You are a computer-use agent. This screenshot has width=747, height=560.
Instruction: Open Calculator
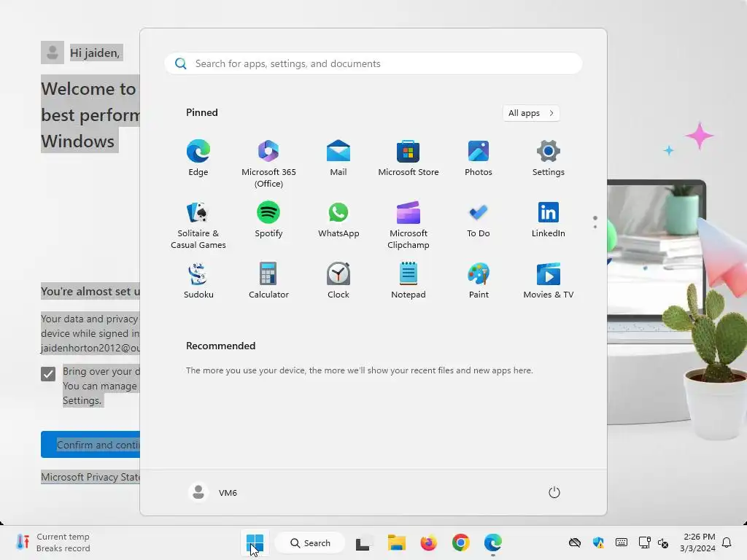click(x=268, y=281)
